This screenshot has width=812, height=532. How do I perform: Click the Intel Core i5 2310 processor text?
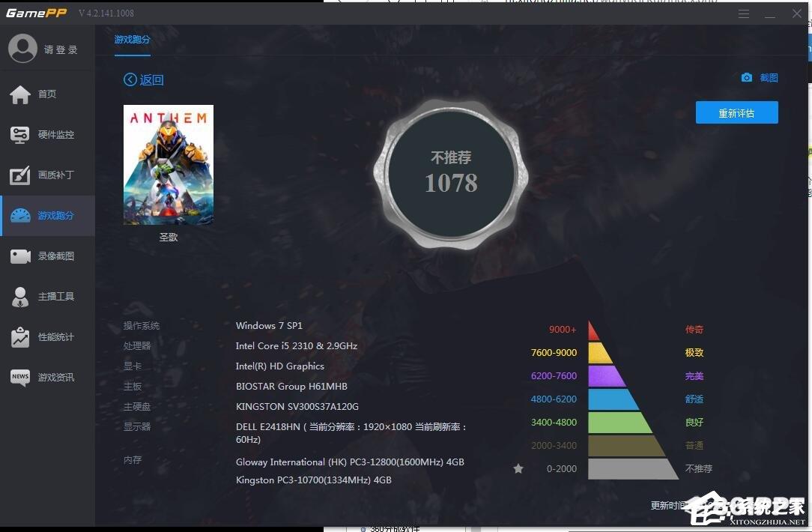296,346
